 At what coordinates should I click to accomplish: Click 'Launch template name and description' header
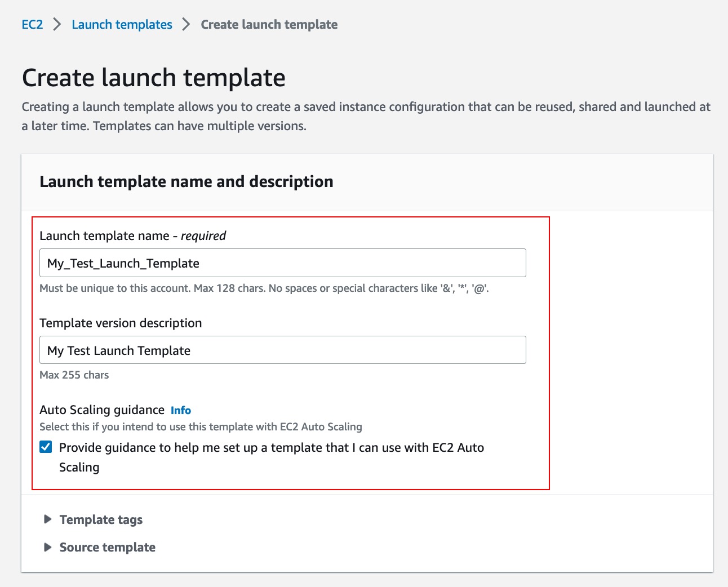[187, 181]
